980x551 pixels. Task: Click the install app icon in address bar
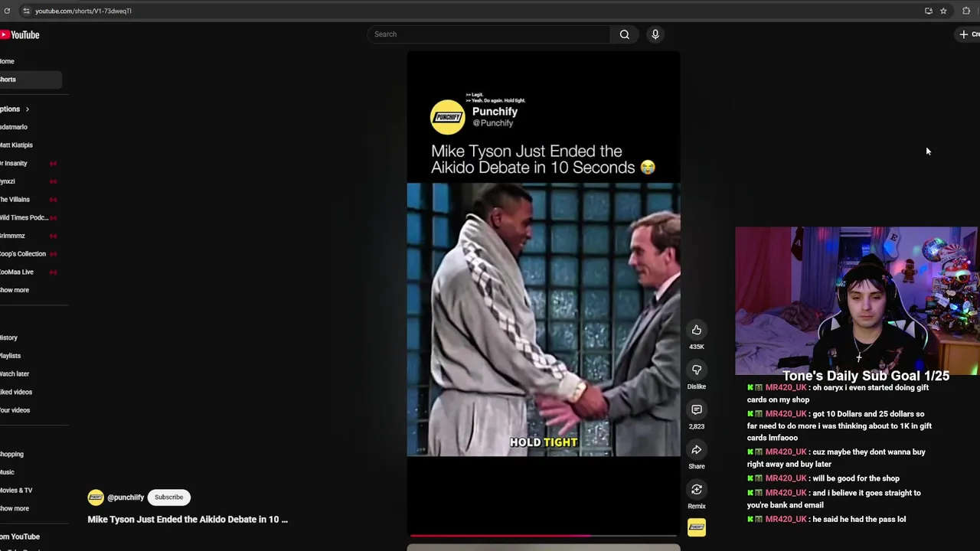tap(929, 11)
